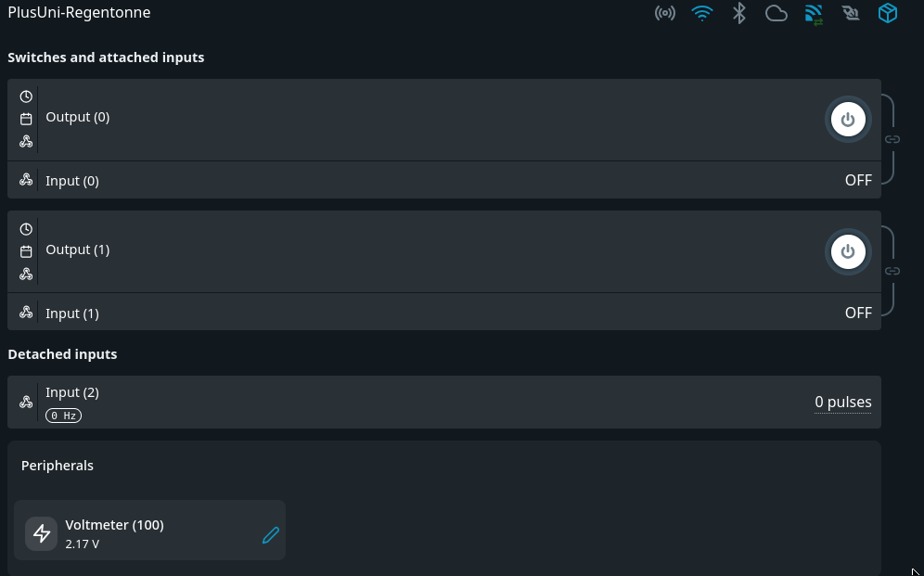The width and height of the screenshot is (924, 576).
Task: Toggle Output (1) power switch
Action: (848, 251)
